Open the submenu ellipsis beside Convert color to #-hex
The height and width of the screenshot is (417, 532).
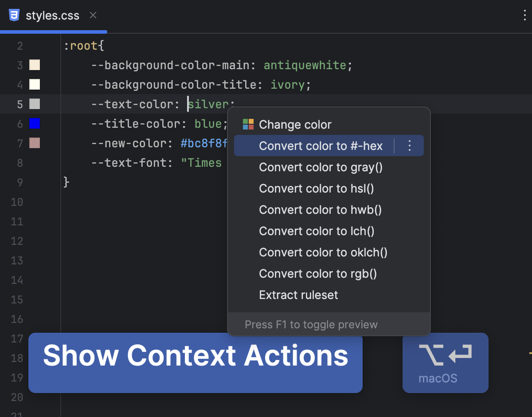409,145
